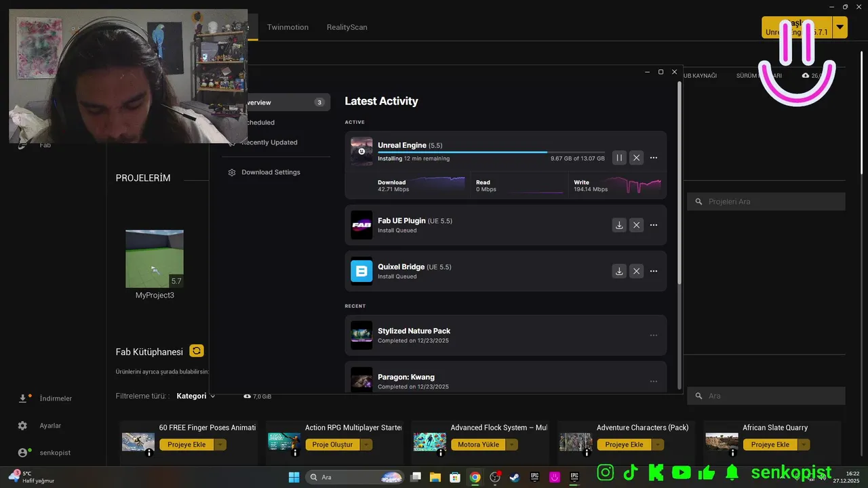Open more options for Fab UE Plugin
This screenshot has width=868, height=488.
tap(654, 225)
